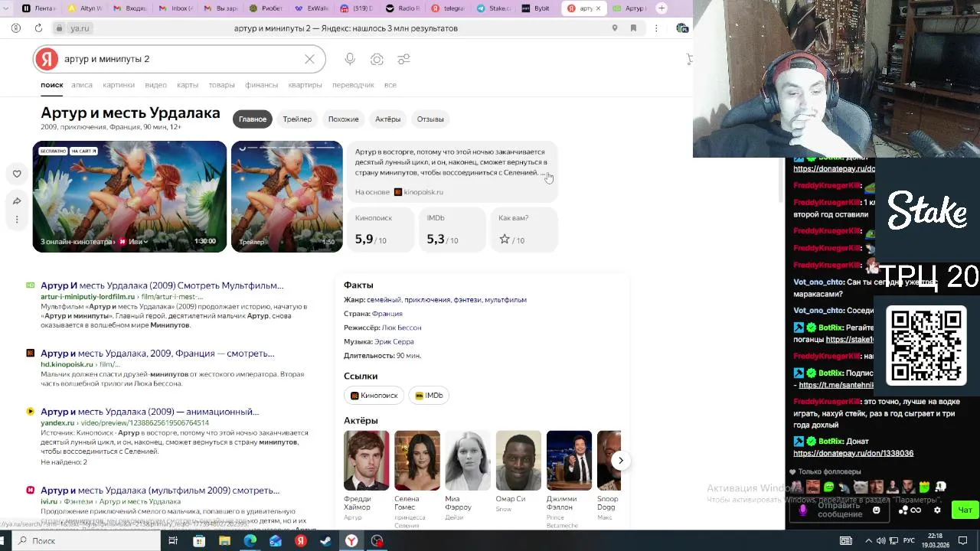Open 'IMDb' link button under Ссылки
The height and width of the screenshot is (551, 980).
tap(430, 396)
